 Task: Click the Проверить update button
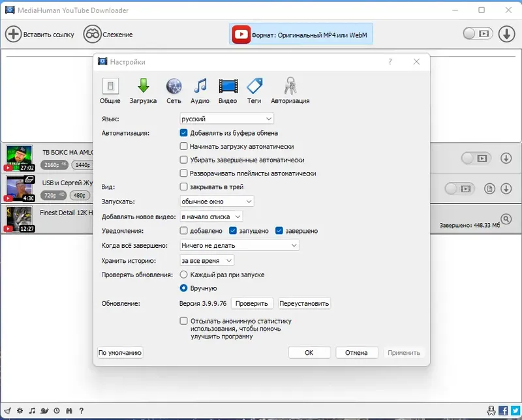(252, 303)
